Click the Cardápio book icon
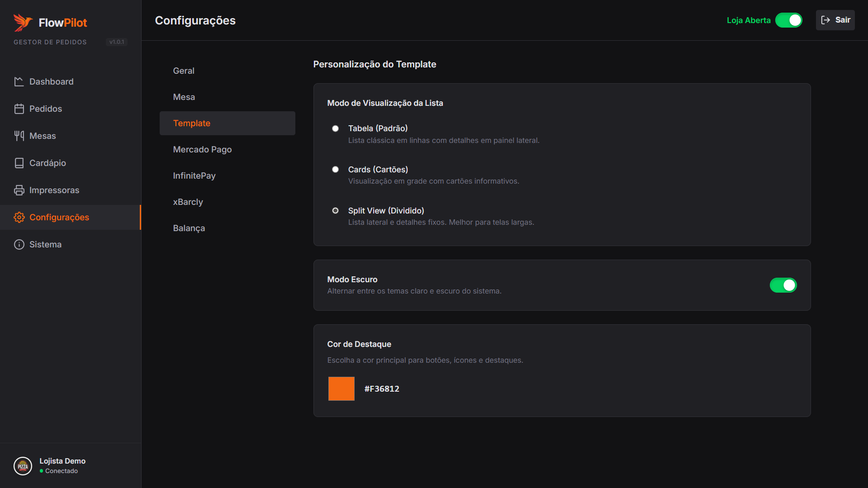868x488 pixels. (19, 163)
